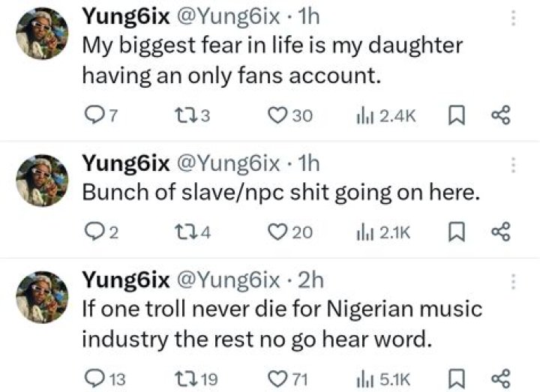Share the slave/npc tweet
The width and height of the screenshot is (540, 392).
[x=499, y=232]
